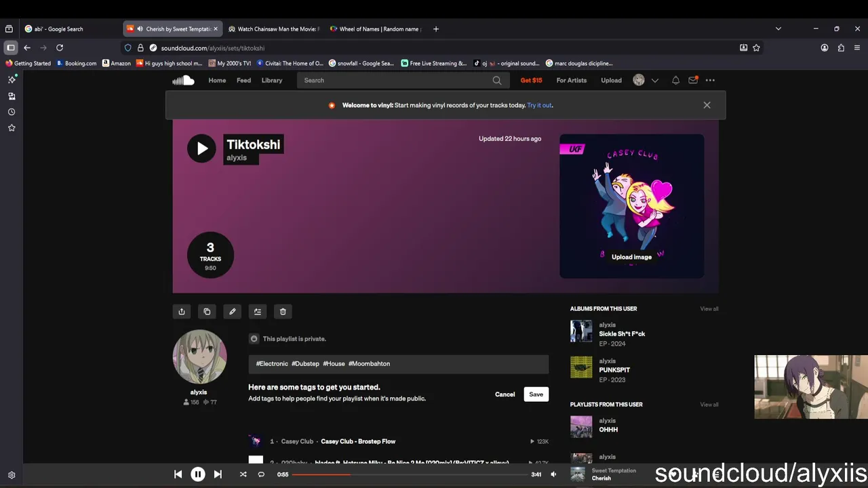Close the Welcome to vinyl banner
868x488 pixels.
click(x=707, y=105)
